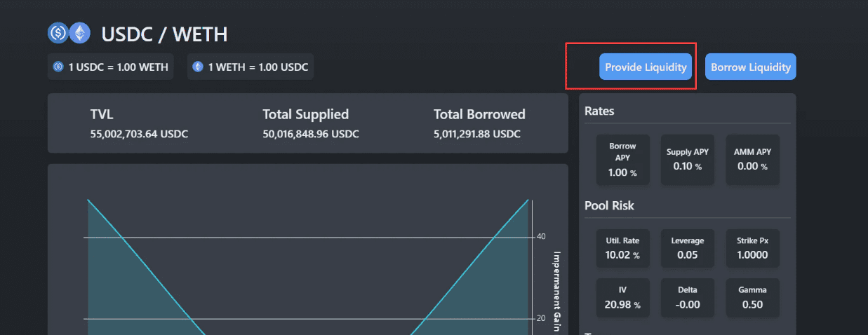This screenshot has width=868, height=335.
Task: Click the 40 tick on the chart axis
Action: 541,237
